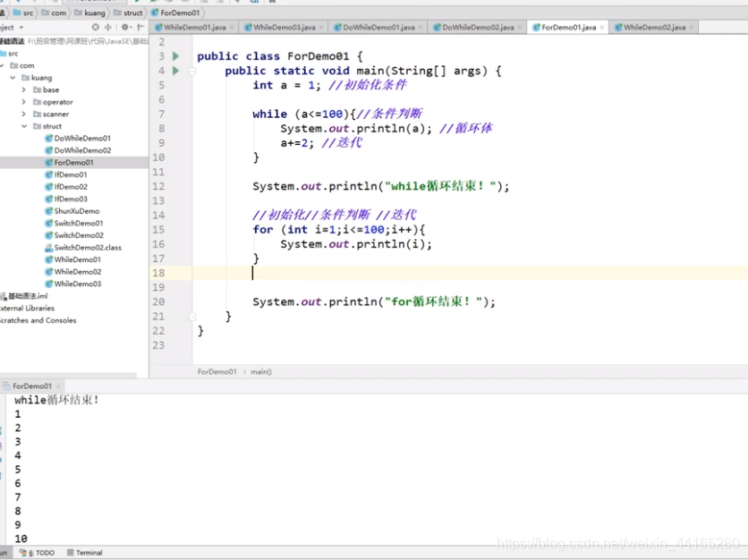Click line number 12 in the gutter
This screenshot has height=560, width=748.
point(158,186)
